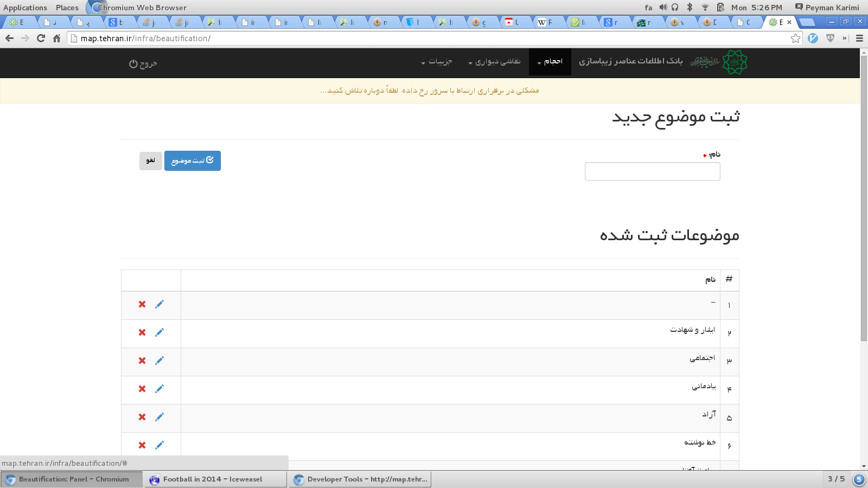Select the یادمانی name cell
Image resolution: width=868 pixels, height=488 pixels.
(450, 390)
